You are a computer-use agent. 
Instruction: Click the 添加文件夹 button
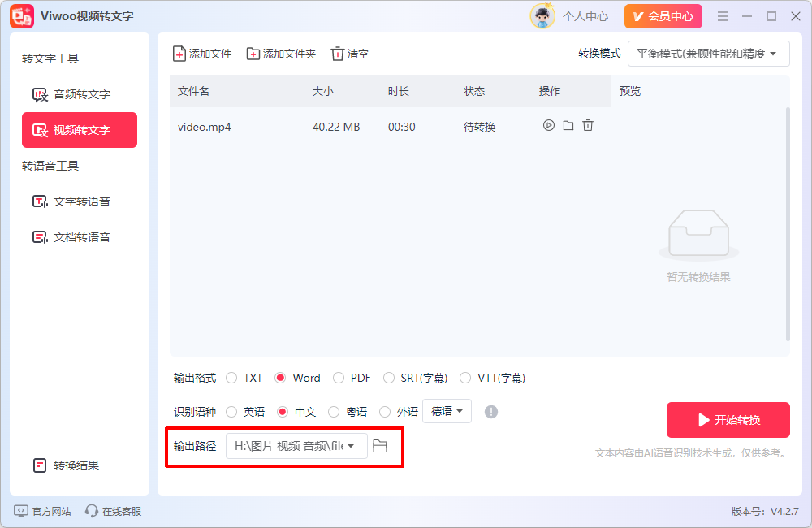(x=281, y=54)
